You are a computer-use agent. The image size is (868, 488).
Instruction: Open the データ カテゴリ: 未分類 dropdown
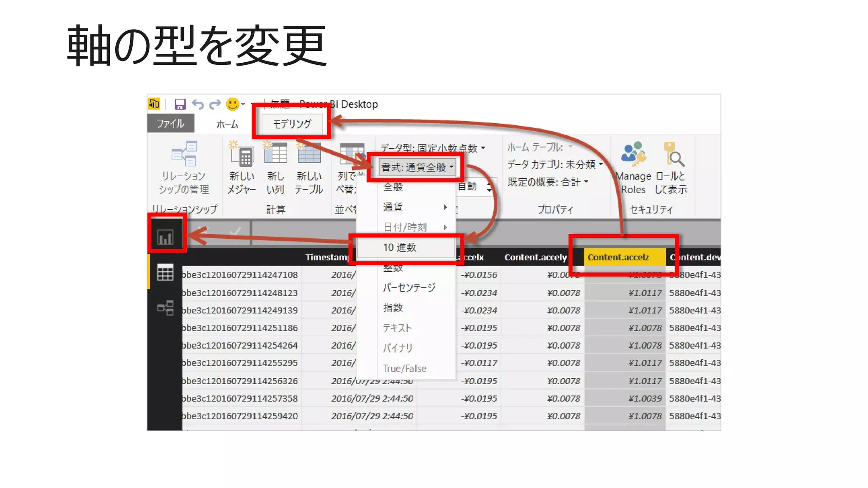pyautogui.click(x=555, y=164)
